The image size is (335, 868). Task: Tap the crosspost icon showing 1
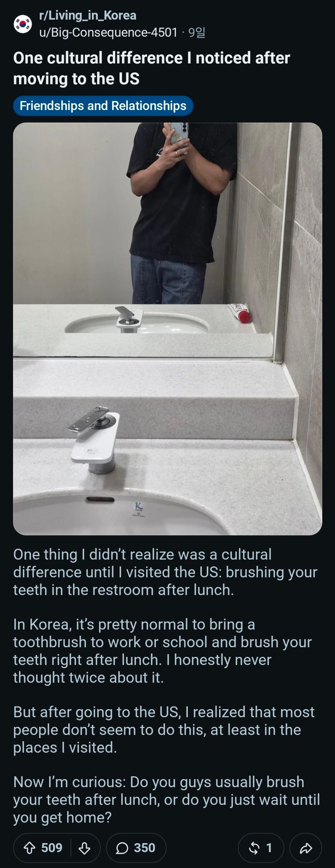pyautogui.click(x=254, y=848)
